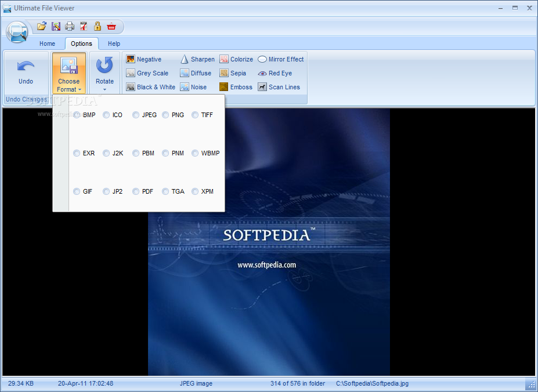Click the 314 of 576 in folder text
This screenshot has height=392, width=538.
(x=298, y=383)
